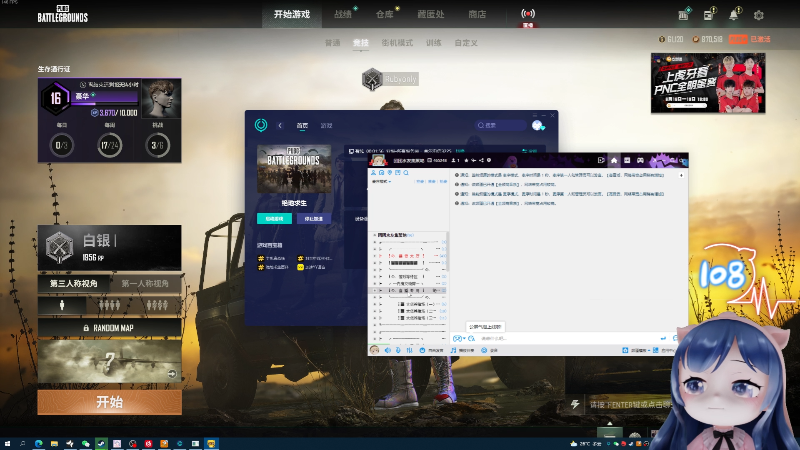
Task: Open PUBG settings gear icon
Action: tap(759, 15)
